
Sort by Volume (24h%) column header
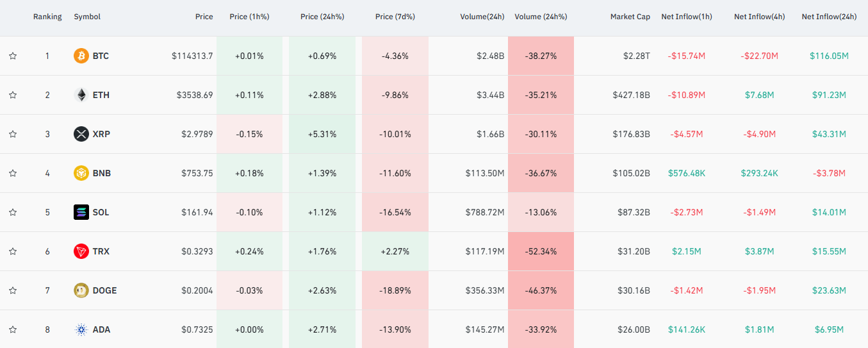click(x=540, y=17)
